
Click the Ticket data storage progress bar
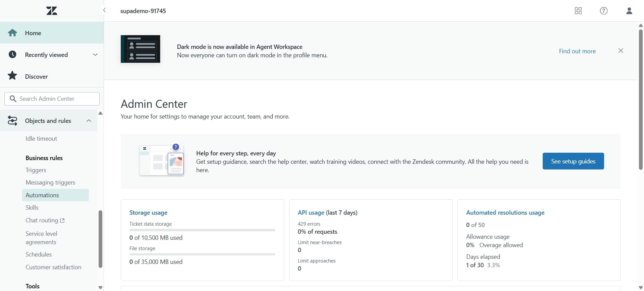click(202, 230)
